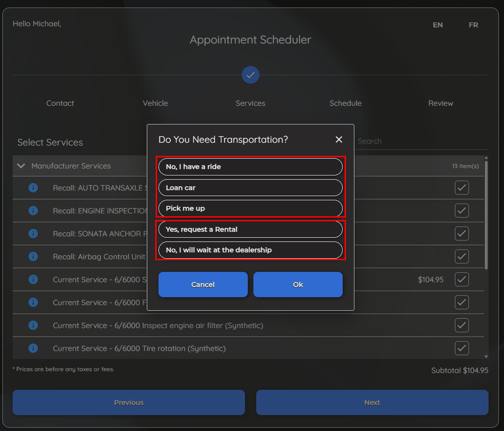Select "No, I have a ride" option

(x=251, y=167)
